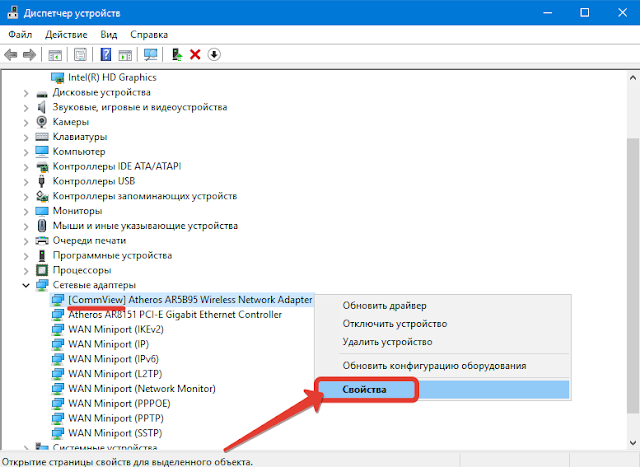
Task: Expand the Камеры node
Action: [x=26, y=123]
